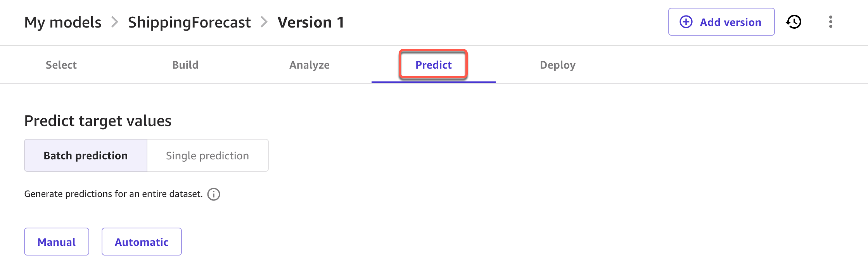Open the three-dot more options menu
The height and width of the screenshot is (266, 868).
click(x=830, y=22)
